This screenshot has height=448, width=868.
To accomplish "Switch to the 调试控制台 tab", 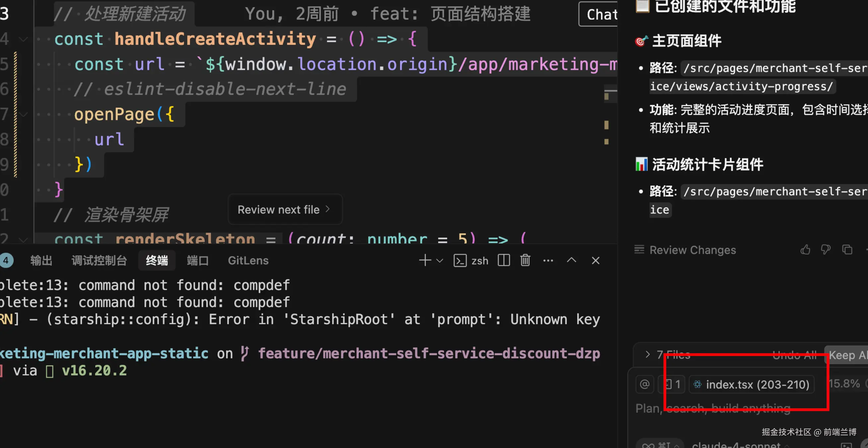I will click(x=99, y=260).
